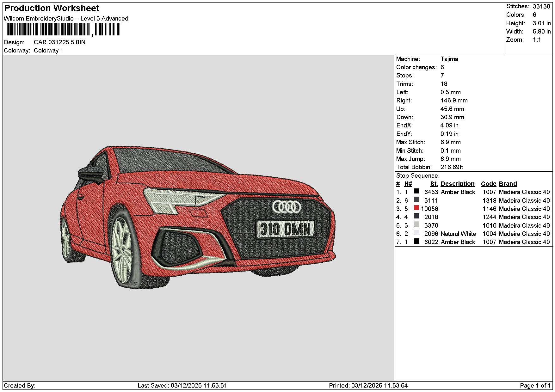This screenshot has height=392, width=555.
Task: Click the 'Printed' timestamp in footer
Action: coord(368,385)
